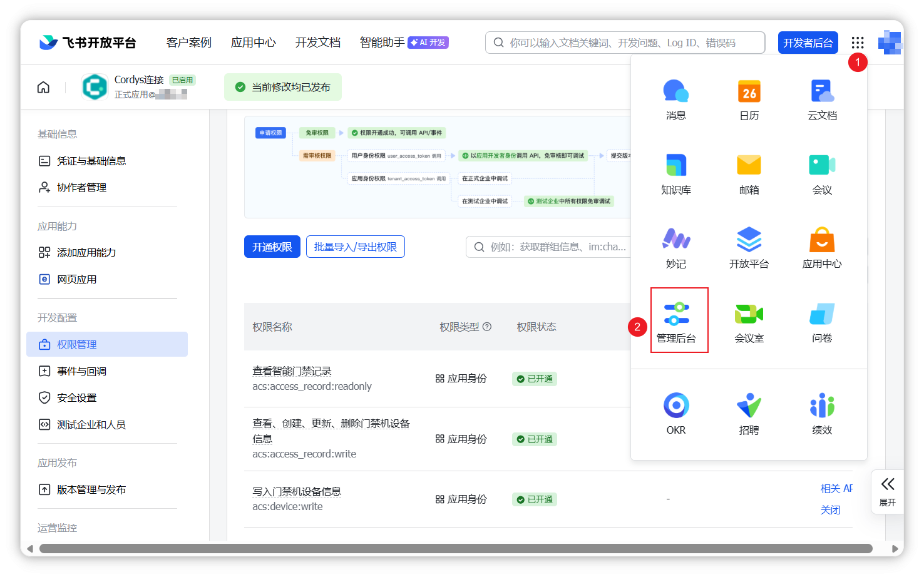Expand the side panel with 展开
The height and width of the screenshot is (577, 924).
click(x=888, y=492)
